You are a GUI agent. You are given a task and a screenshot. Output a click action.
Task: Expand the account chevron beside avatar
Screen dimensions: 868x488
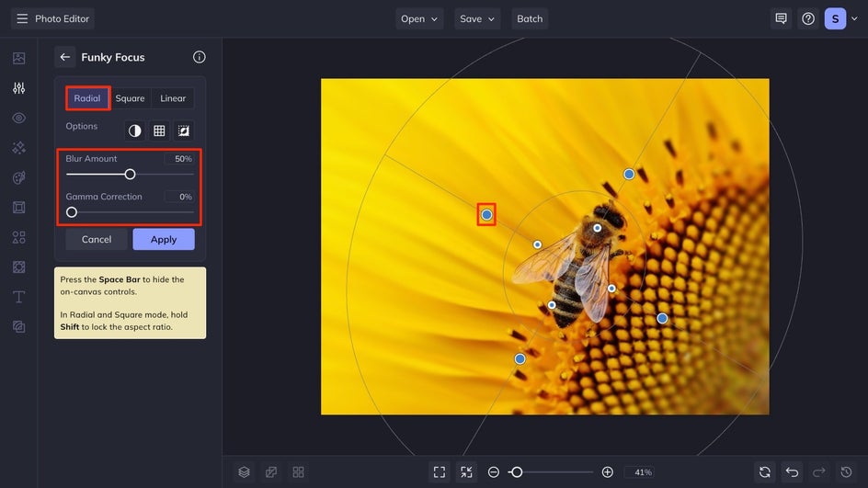click(x=855, y=18)
